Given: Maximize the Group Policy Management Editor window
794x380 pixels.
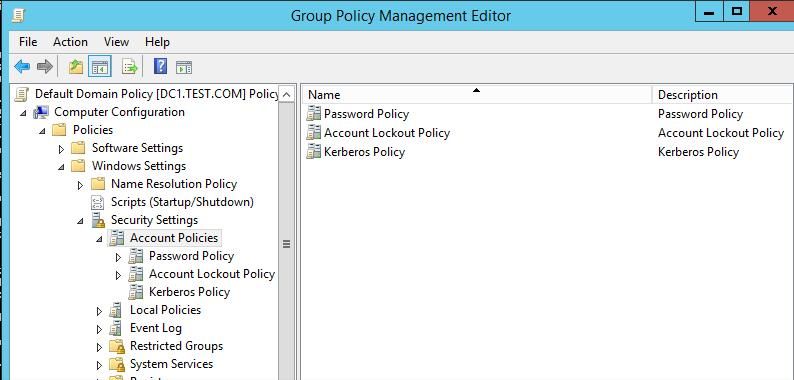Looking at the screenshot, I should 737,11.
